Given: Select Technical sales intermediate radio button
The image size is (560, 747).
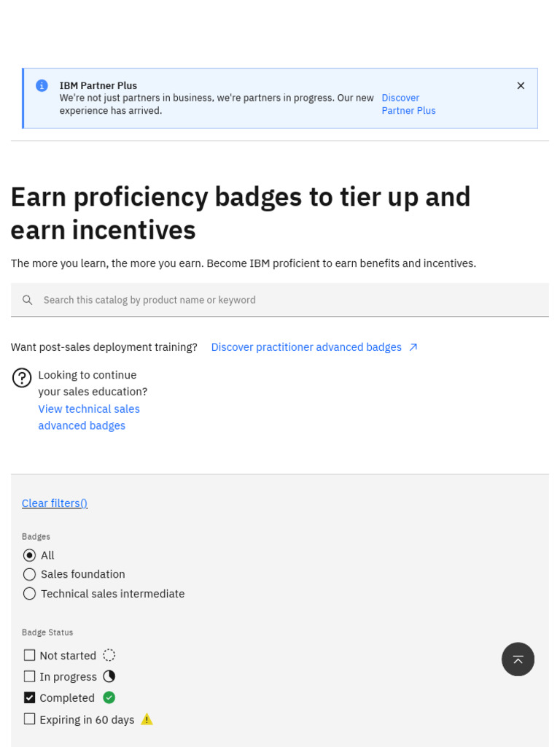Looking at the screenshot, I should [x=29, y=594].
